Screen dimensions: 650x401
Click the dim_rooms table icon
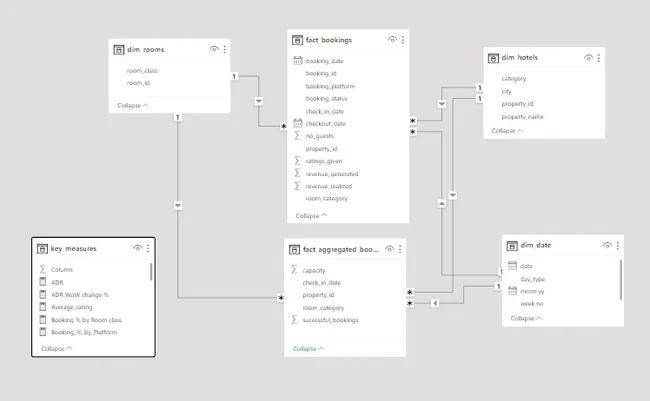coord(119,50)
